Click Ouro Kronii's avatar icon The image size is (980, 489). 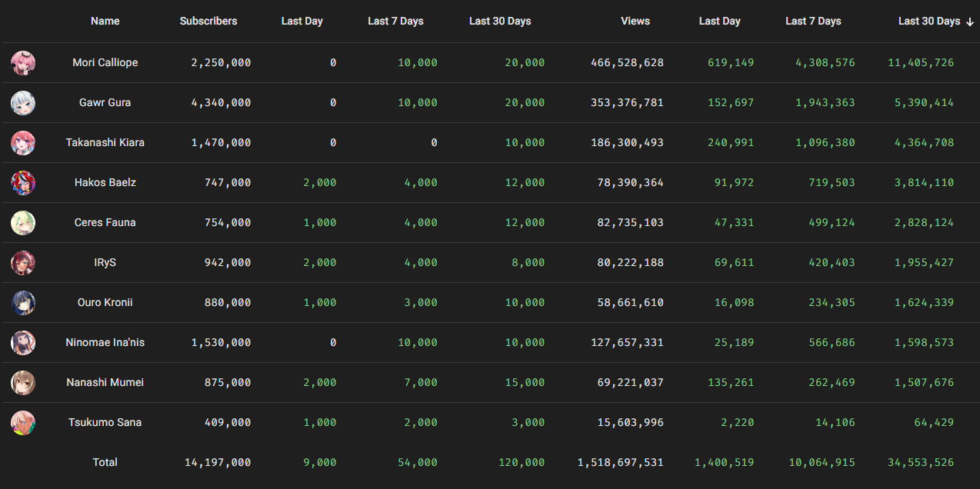tap(23, 303)
